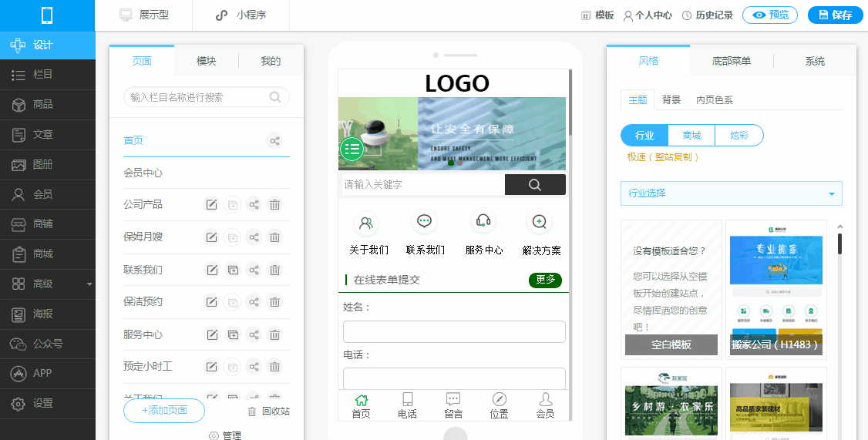Click the green floating menu icon on banner
The width and height of the screenshot is (868, 440).
pyautogui.click(x=352, y=149)
